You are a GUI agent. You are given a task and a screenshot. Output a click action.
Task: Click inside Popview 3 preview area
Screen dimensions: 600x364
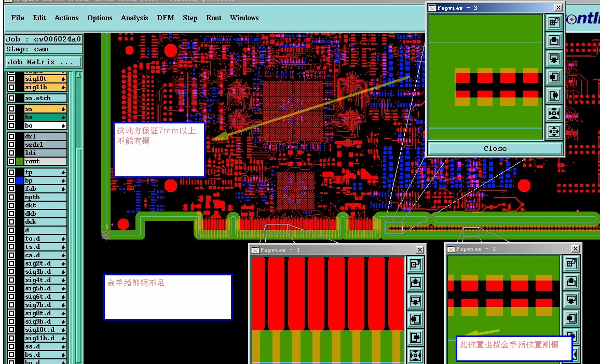click(x=486, y=77)
